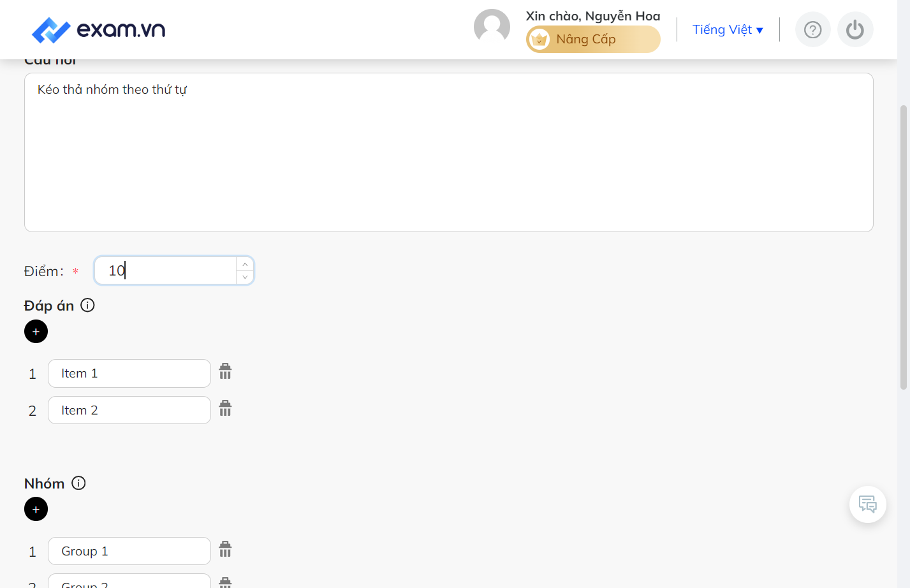Decrease the Điểm value with down arrow
Image resolution: width=910 pixels, height=588 pixels.
point(245,277)
